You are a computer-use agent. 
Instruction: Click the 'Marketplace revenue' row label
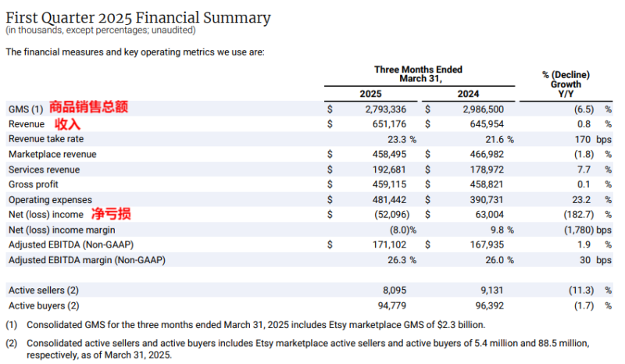(x=52, y=155)
